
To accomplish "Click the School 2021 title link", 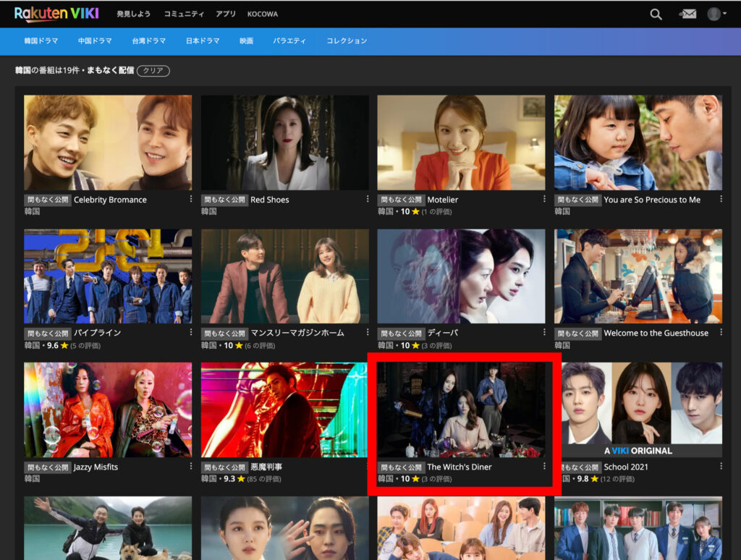I will [x=626, y=467].
